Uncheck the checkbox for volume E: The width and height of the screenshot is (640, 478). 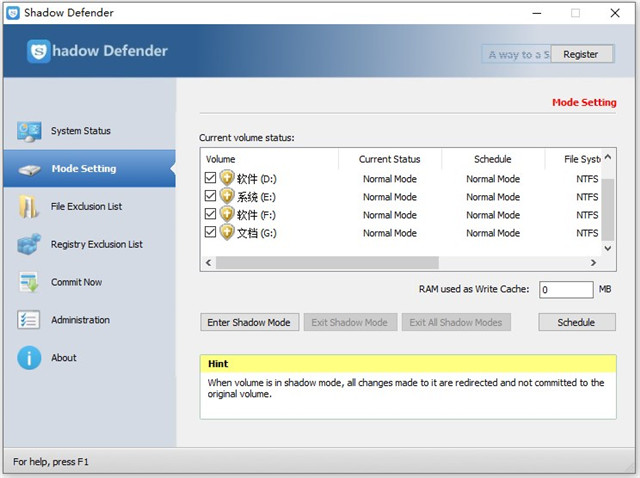[210, 196]
